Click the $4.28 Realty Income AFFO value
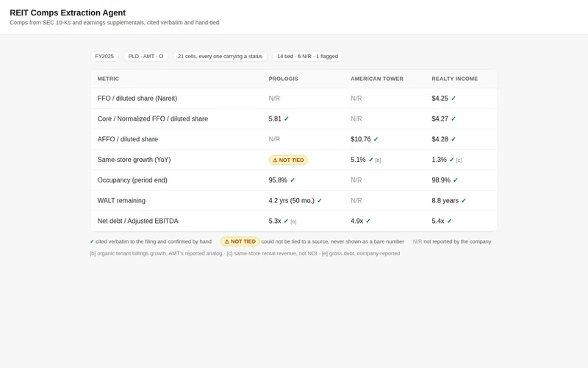588x368 pixels. point(440,139)
